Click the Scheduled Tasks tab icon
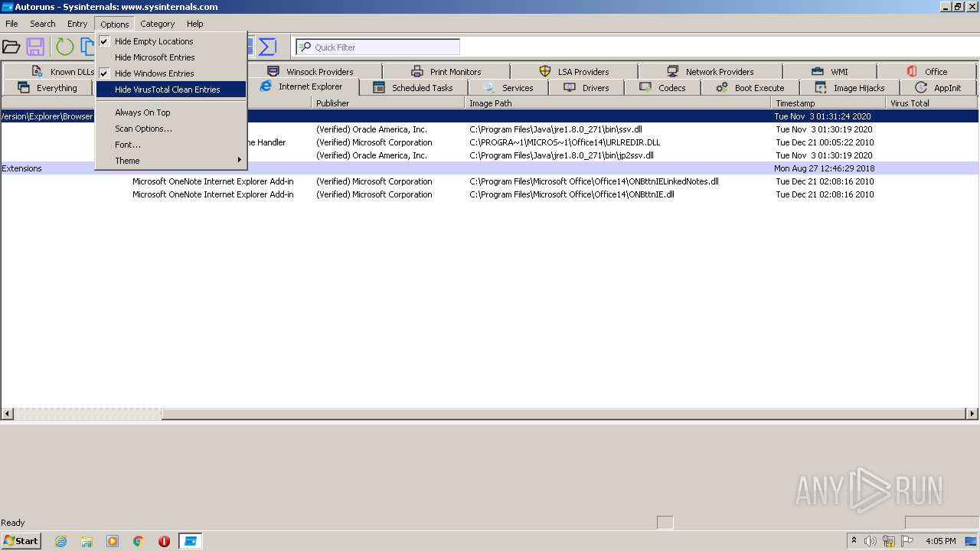This screenshot has height=551, width=980. pyautogui.click(x=379, y=88)
